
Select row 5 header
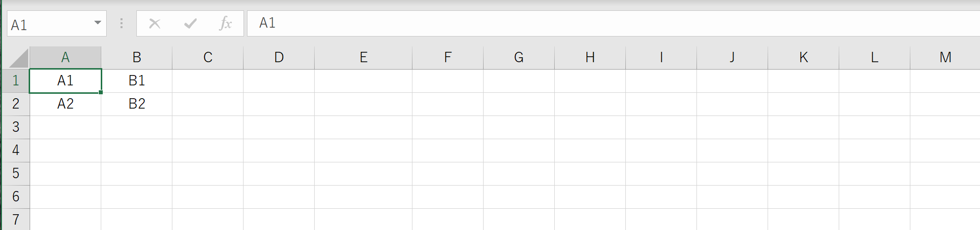click(x=16, y=174)
